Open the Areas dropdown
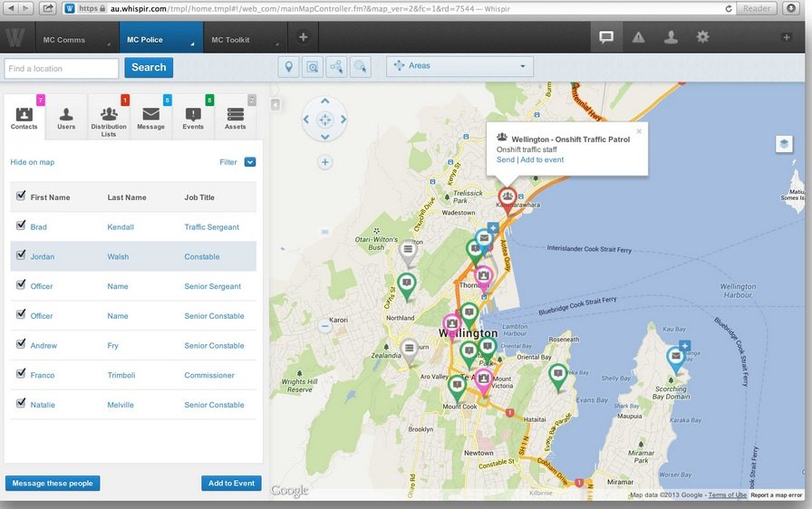The image size is (812, 509). tap(459, 66)
